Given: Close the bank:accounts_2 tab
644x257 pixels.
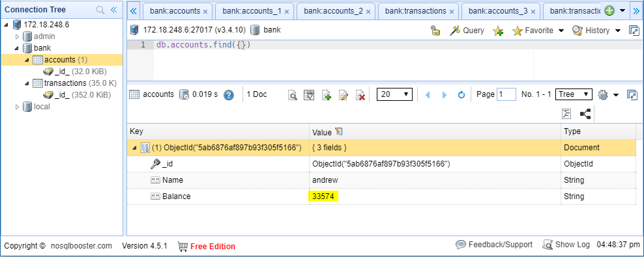Looking at the screenshot, I should point(368,12).
